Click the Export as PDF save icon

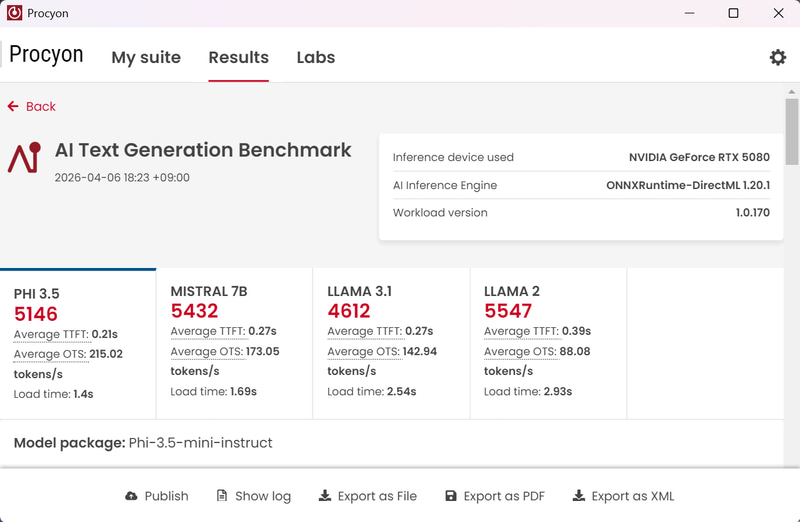(451, 496)
